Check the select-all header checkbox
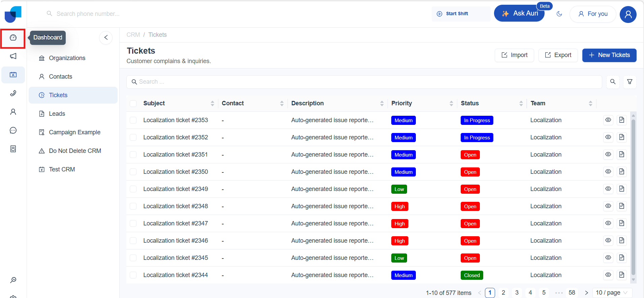The image size is (644, 298). [x=133, y=104]
